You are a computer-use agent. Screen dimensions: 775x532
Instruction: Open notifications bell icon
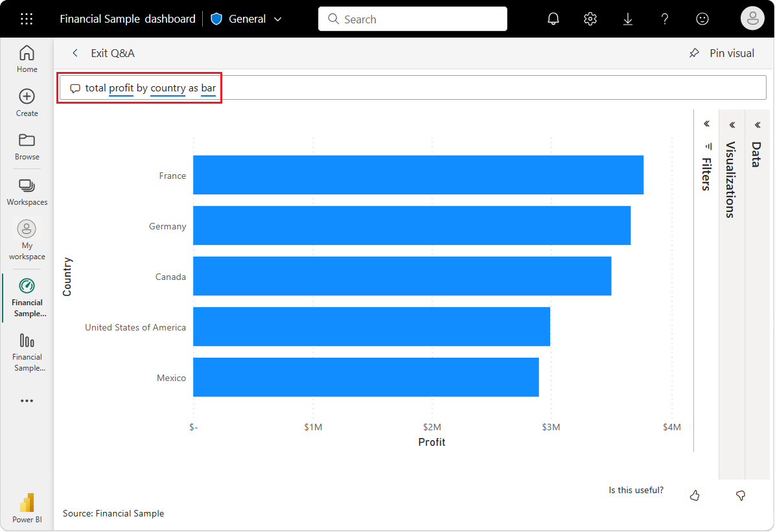point(553,19)
